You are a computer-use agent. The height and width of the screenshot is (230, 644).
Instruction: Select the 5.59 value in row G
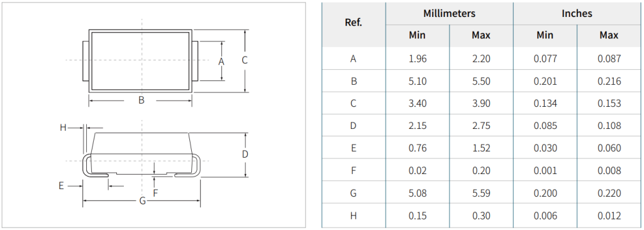coord(481,193)
